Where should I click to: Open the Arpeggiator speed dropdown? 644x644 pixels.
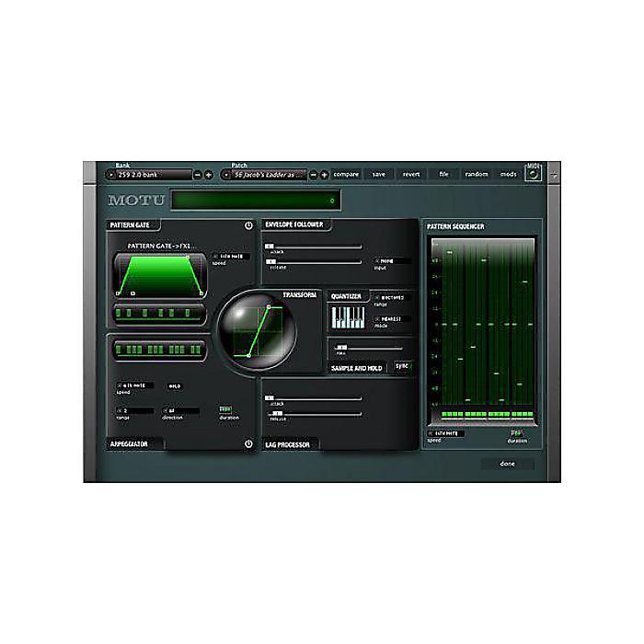tap(135, 385)
